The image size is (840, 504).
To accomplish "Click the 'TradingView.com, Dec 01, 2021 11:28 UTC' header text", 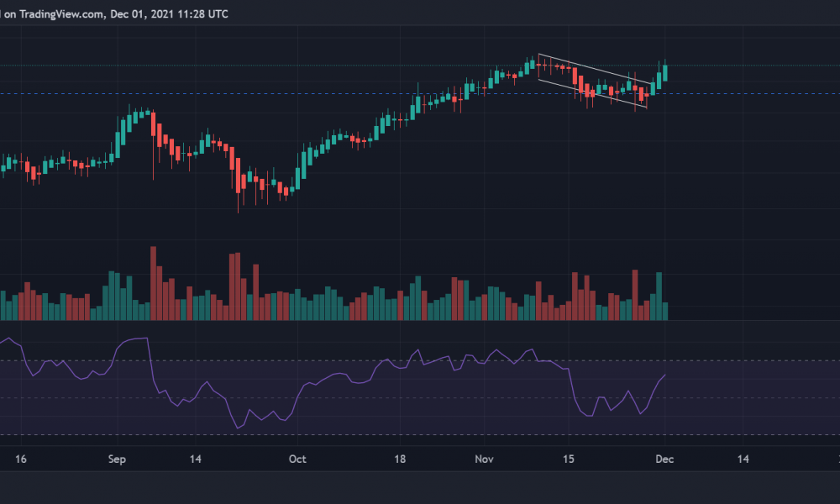I will (123, 14).
